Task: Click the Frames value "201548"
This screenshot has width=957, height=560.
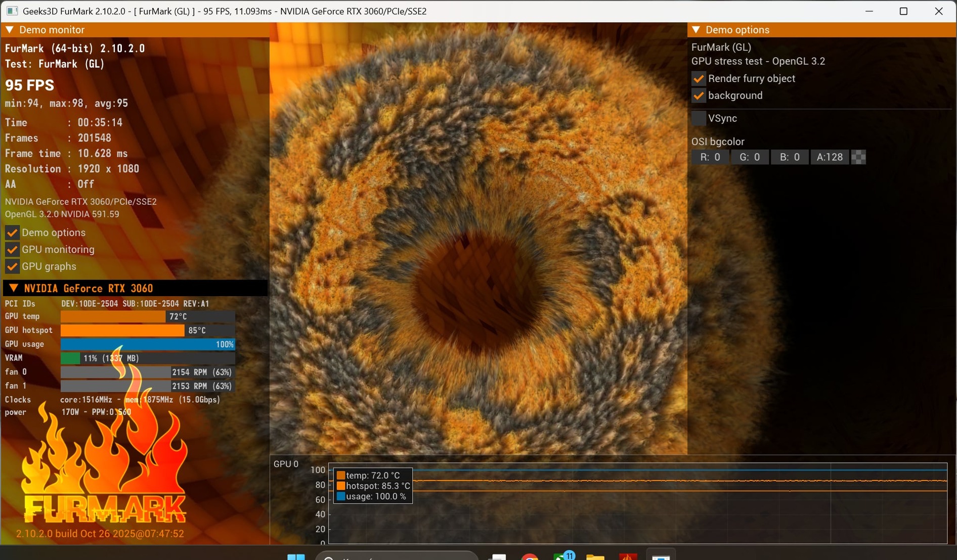Action: pos(94,138)
